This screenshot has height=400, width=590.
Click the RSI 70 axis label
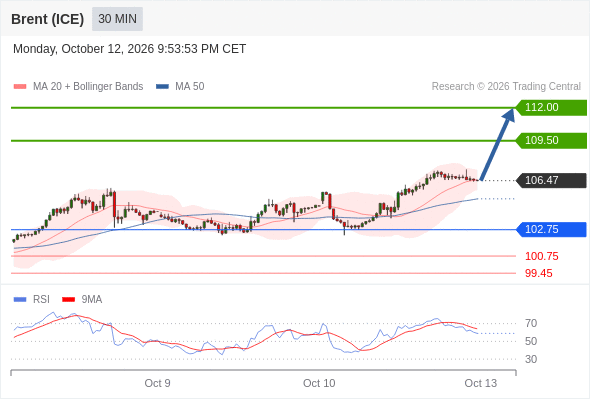click(x=531, y=323)
